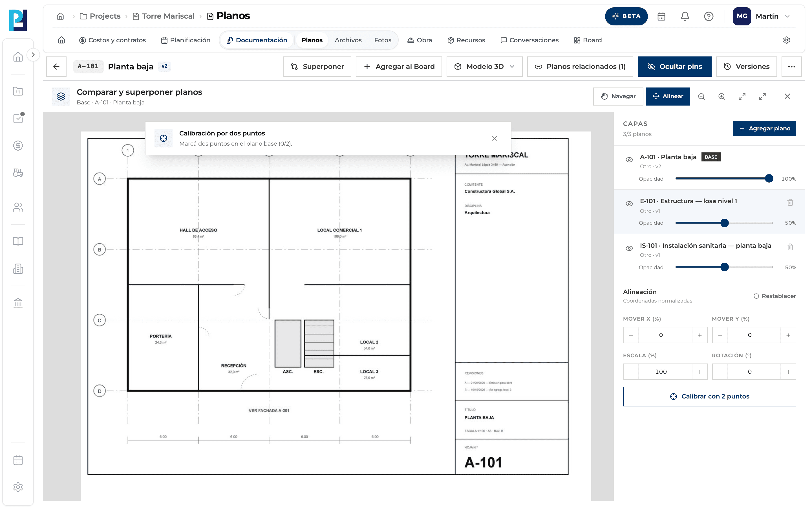Open the sidebar open book icon
Image resolution: width=812 pixels, height=508 pixels.
pos(18,241)
